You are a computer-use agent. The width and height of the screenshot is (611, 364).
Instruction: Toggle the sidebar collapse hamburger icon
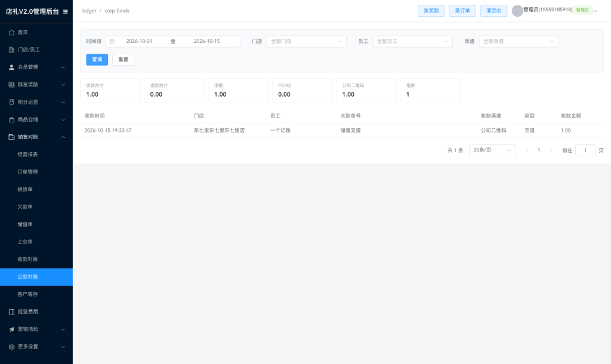tap(66, 12)
